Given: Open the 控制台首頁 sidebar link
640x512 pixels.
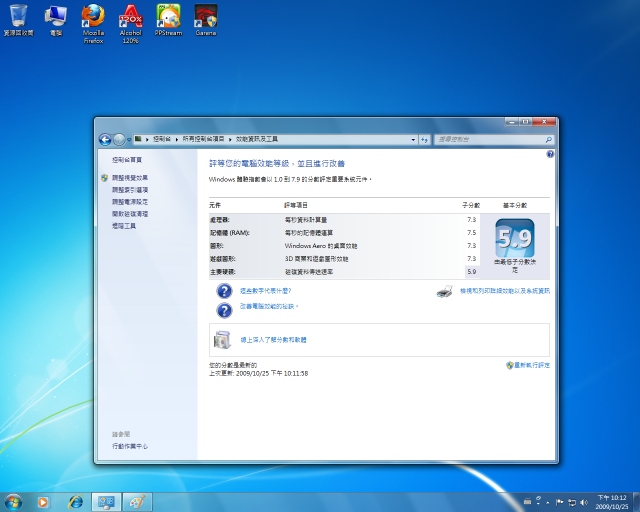Looking at the screenshot, I should (x=127, y=160).
